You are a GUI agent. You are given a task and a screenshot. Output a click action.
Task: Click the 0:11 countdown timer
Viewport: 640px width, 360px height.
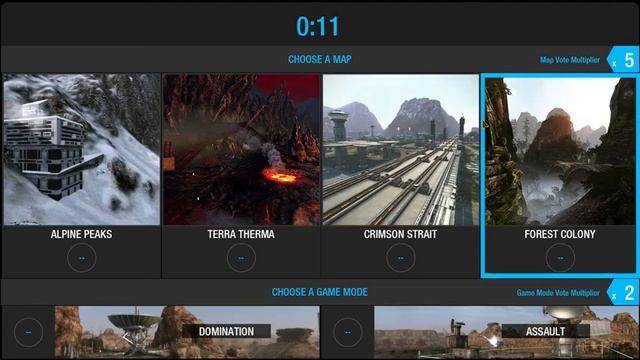click(318, 27)
